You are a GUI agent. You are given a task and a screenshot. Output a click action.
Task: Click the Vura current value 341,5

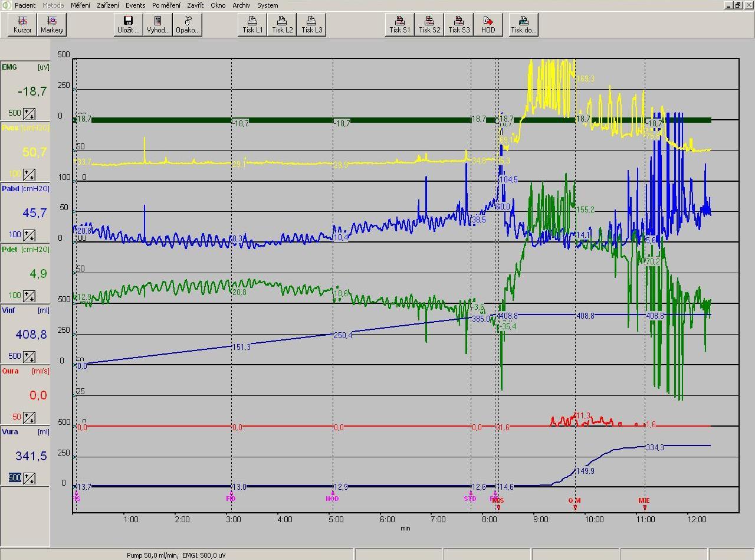coord(31,456)
